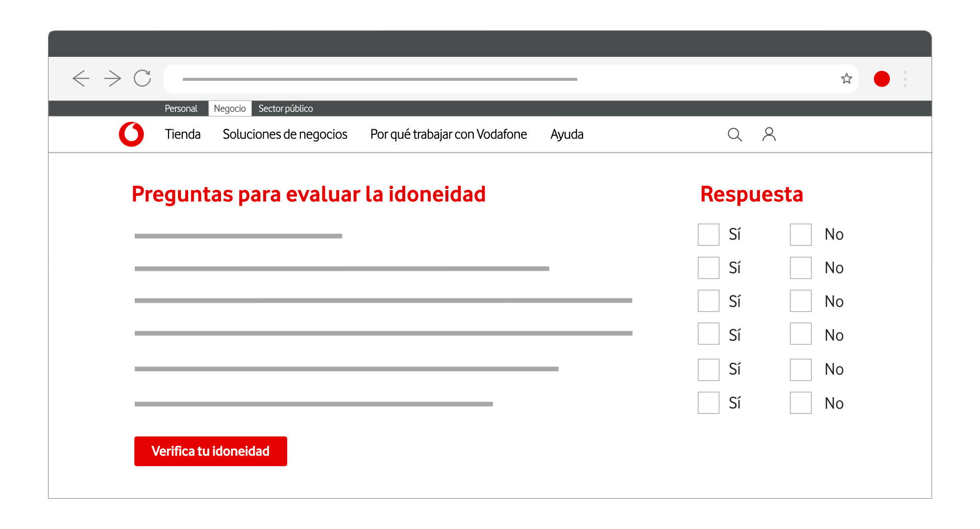Click the Verifica tu idoneidad button
The width and height of the screenshot is (980, 529).
pyautogui.click(x=211, y=451)
